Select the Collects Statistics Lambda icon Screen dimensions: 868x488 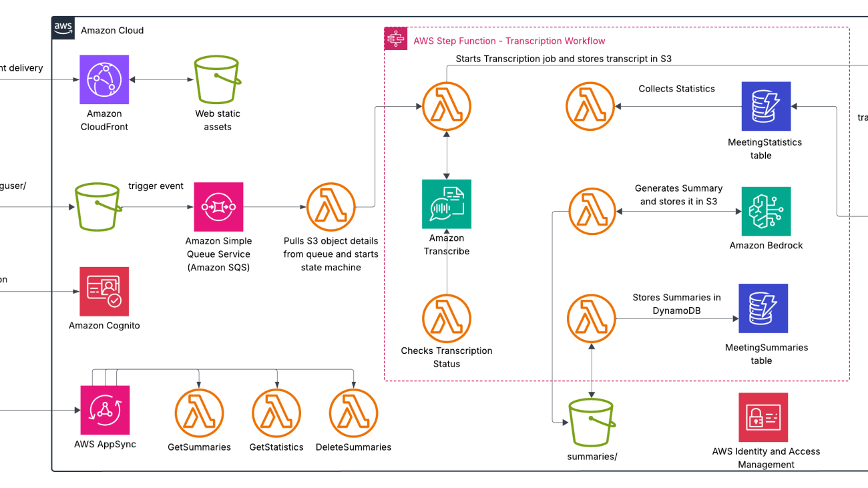point(590,105)
